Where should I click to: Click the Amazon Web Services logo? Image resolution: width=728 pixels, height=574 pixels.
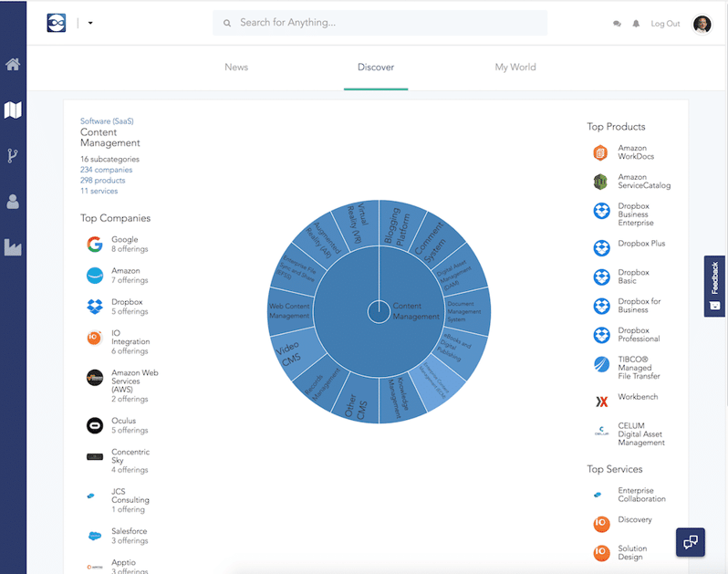(x=95, y=378)
